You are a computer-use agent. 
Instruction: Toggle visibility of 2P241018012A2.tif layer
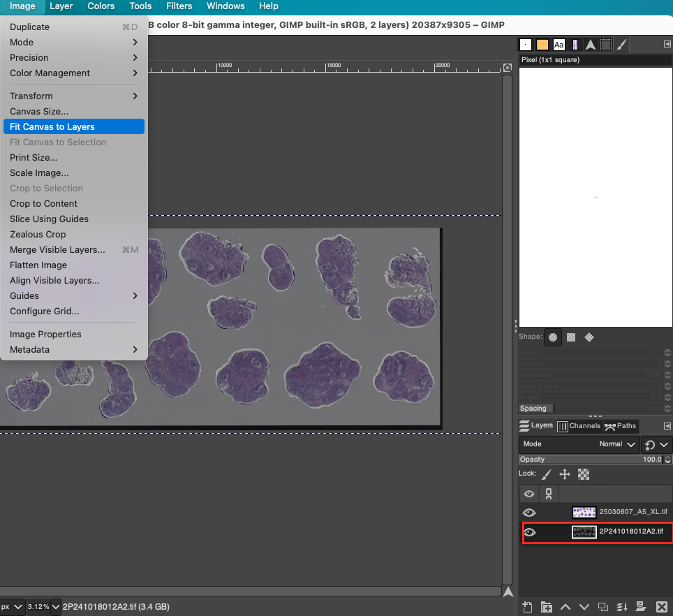[x=529, y=532]
